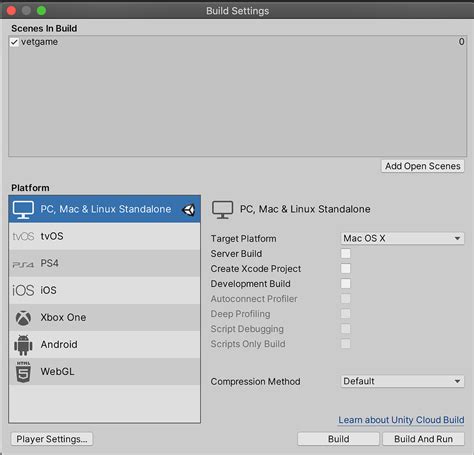The image size is (474, 455).
Task: Uncheck the vetgame scene checkbox
Action: click(14, 42)
